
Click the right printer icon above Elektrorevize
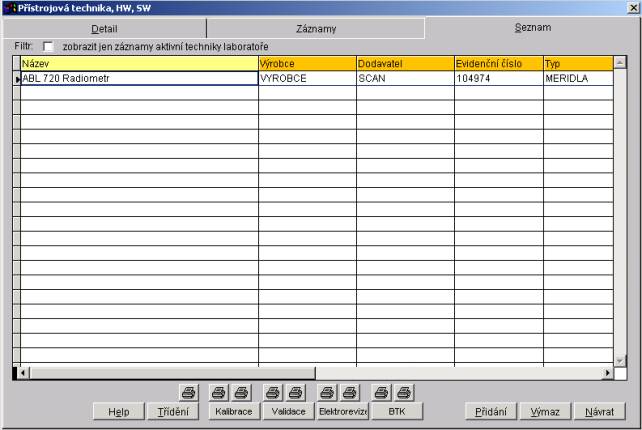pos(349,392)
